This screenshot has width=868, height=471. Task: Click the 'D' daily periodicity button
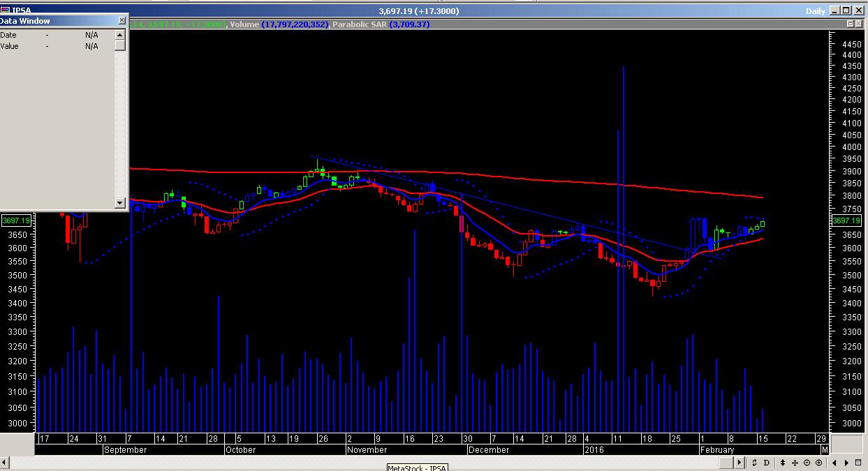click(766, 463)
